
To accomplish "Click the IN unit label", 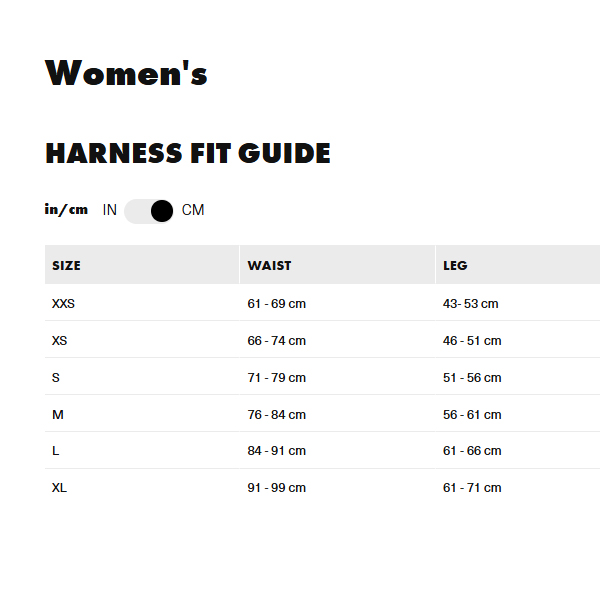I will point(110,210).
